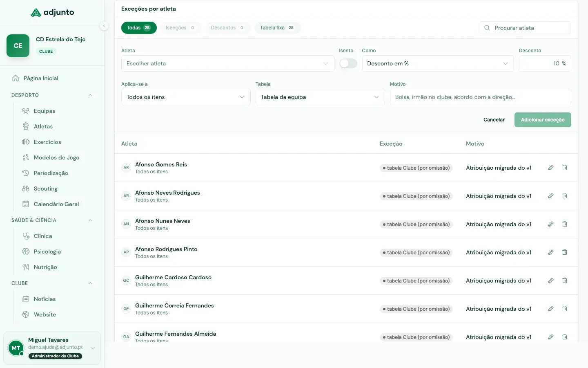This screenshot has height=368, width=588.
Task: Select the Tabela fixa filter tab
Action: pos(277,28)
